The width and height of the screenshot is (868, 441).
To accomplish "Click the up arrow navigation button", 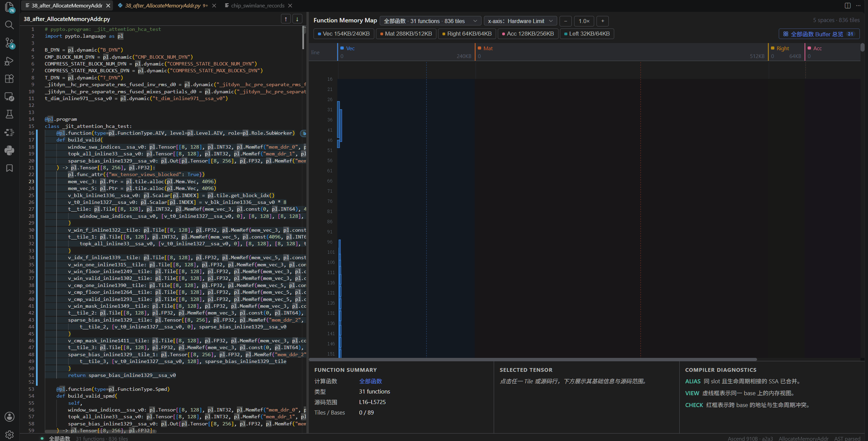I will (x=286, y=19).
